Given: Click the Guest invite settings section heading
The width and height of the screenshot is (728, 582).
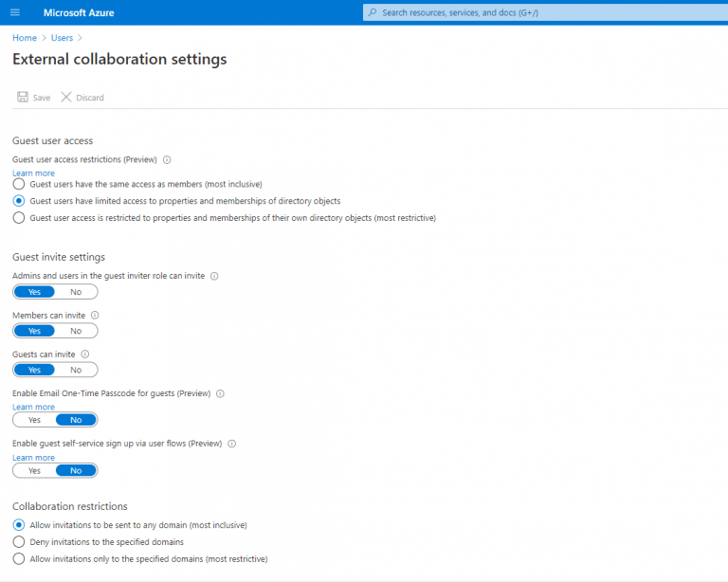Looking at the screenshot, I should (x=59, y=257).
